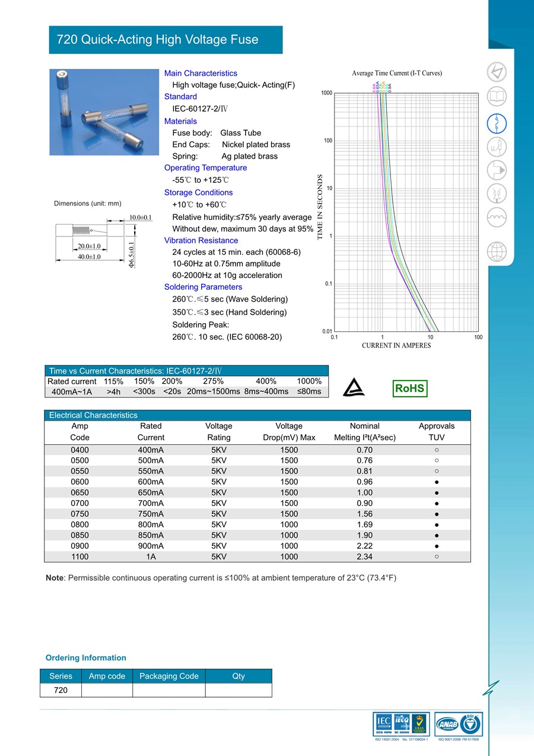Viewport: 534px width, 756px height.
Task: Select the inductor coil symbol icon
Action: 497,217
